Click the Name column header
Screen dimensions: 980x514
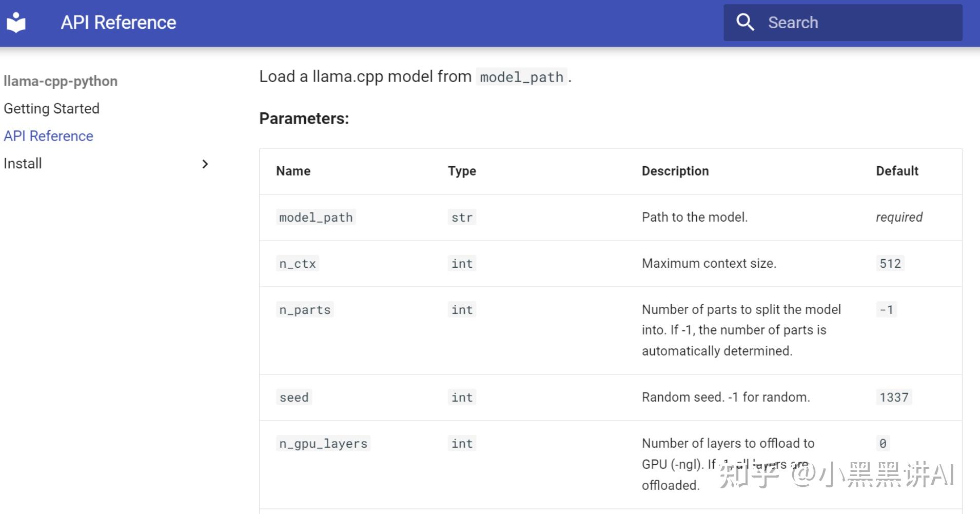[x=293, y=171]
